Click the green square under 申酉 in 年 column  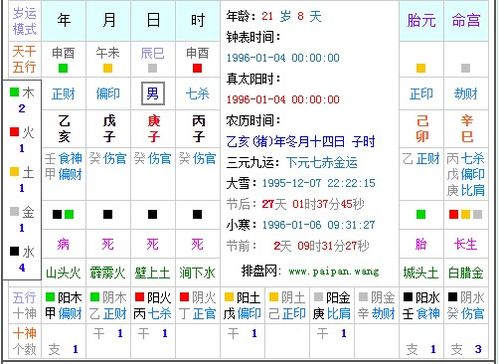coord(63,68)
